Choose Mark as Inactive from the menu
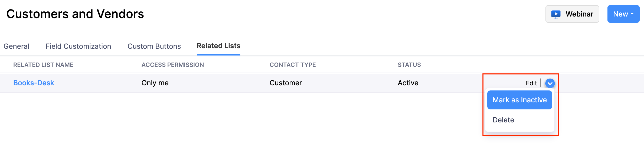 coord(519,100)
